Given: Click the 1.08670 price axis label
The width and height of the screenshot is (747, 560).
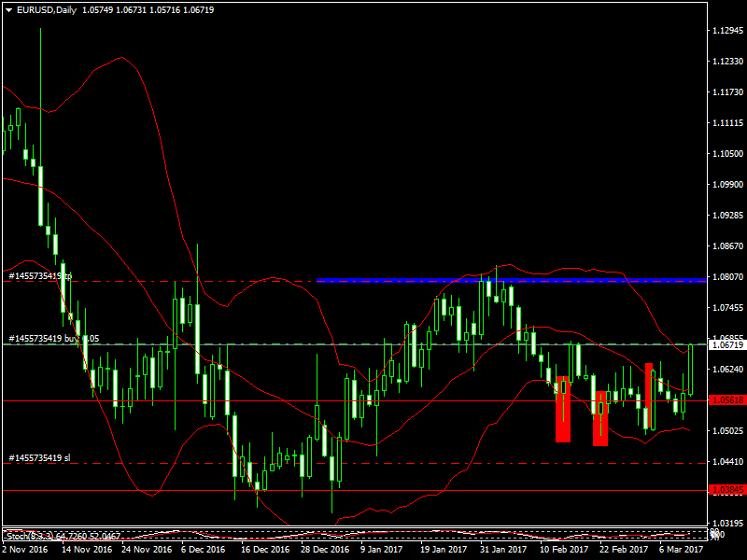Looking at the screenshot, I should coord(727,245).
